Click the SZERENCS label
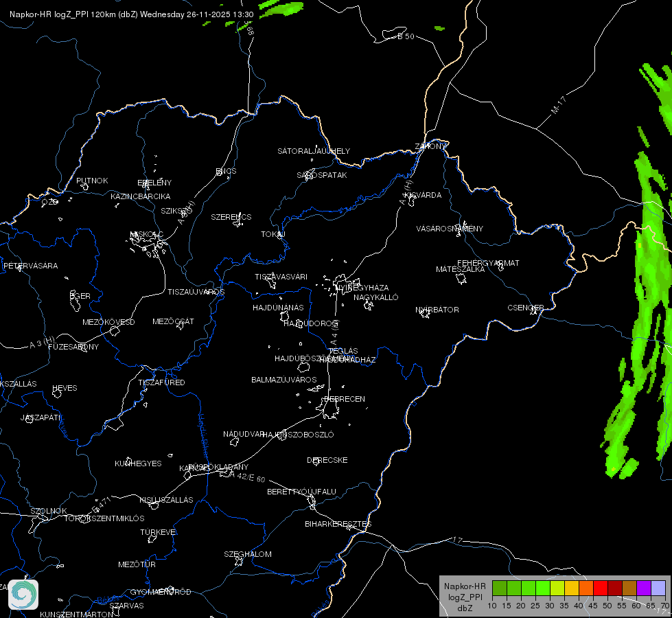Screen dimensions: 672x618 tap(231, 217)
